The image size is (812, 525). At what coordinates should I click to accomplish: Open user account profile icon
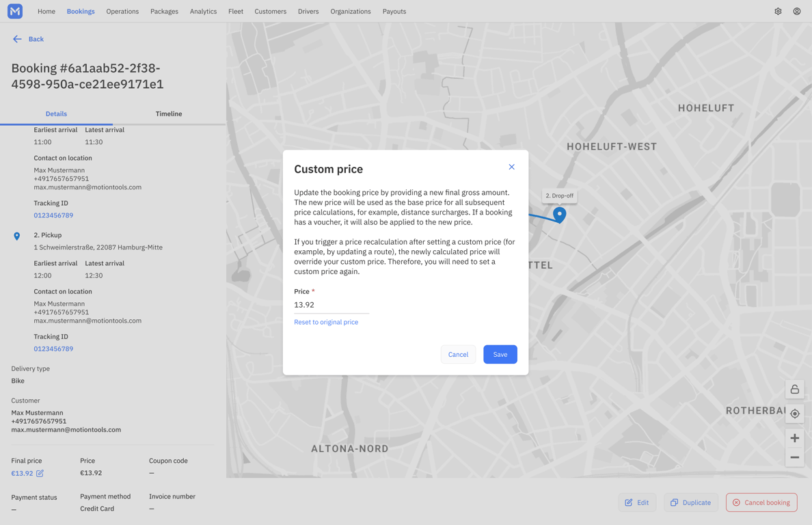point(796,12)
